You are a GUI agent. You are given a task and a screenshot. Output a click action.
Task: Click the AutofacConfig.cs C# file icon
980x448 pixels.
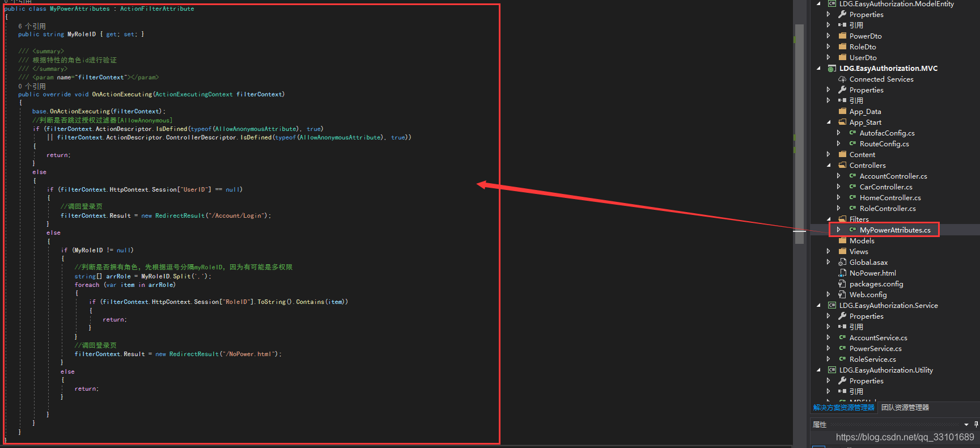tap(852, 133)
